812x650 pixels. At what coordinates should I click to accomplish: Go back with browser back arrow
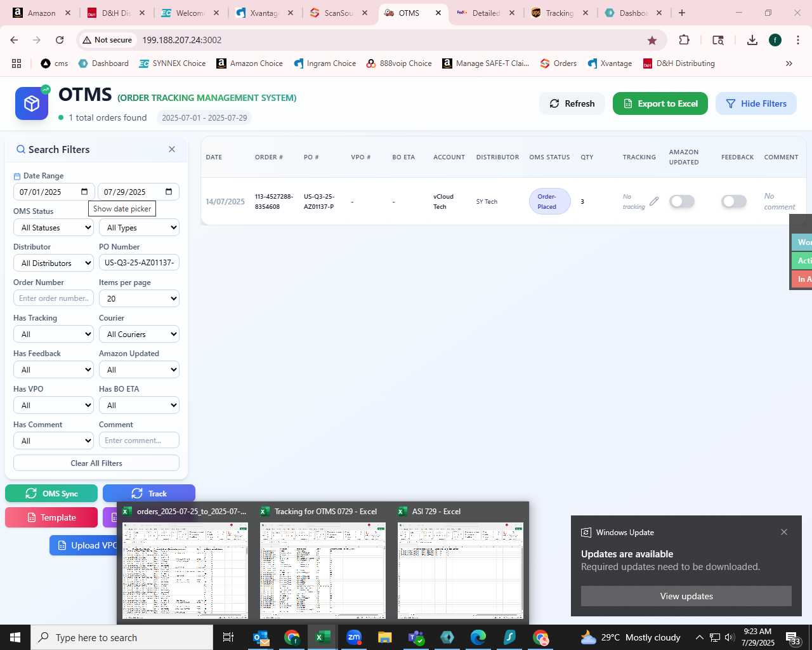(x=14, y=40)
